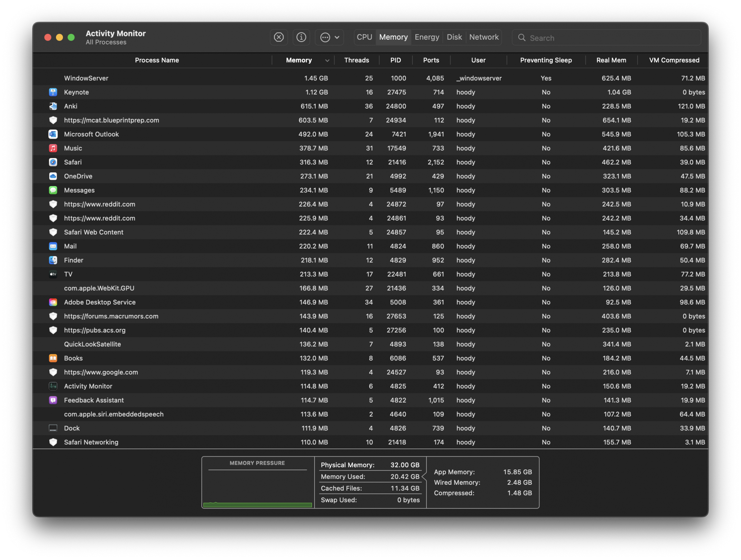Image resolution: width=741 pixels, height=560 pixels.
Task: Toggle Memory column sort order chevron
Action: [x=327, y=60]
